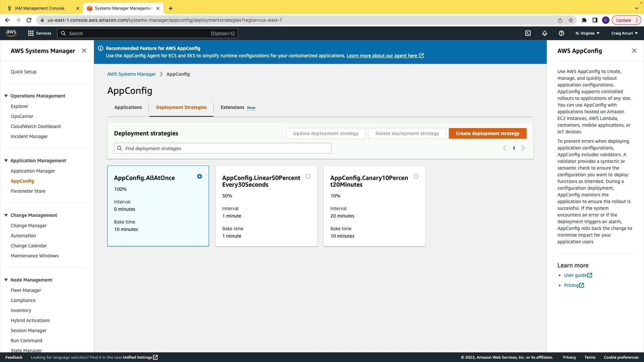The image size is (644, 362).
Task: Close the AWS AppConfig help panel
Action: 634,51
